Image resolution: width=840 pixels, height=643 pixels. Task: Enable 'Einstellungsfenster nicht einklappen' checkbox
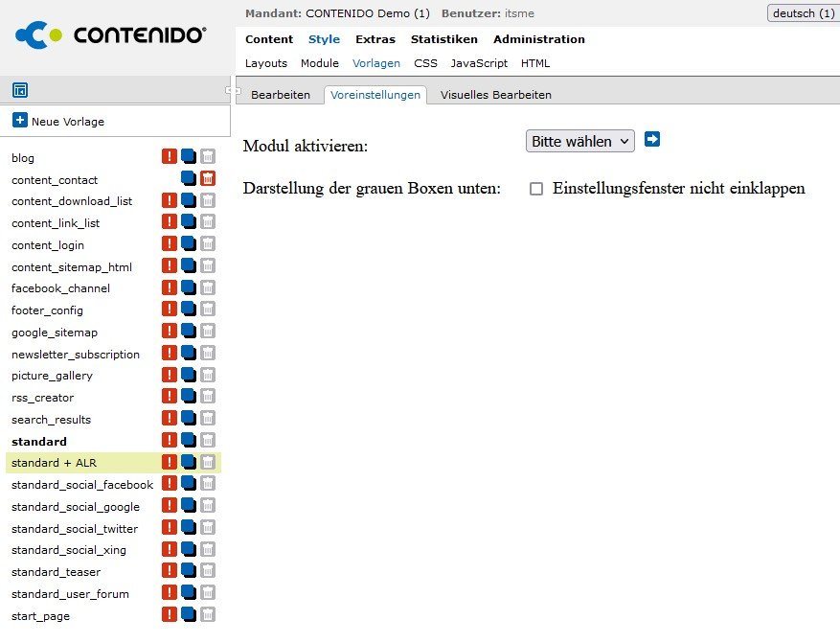click(x=536, y=189)
